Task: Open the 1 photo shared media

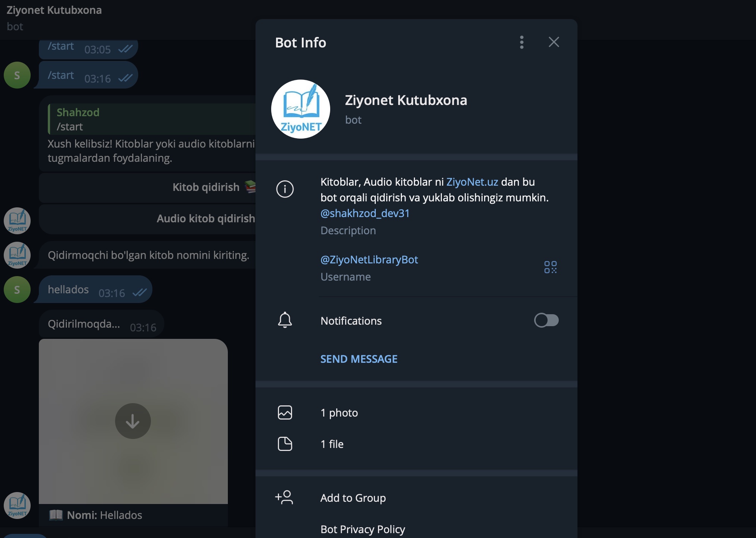Action: click(339, 413)
